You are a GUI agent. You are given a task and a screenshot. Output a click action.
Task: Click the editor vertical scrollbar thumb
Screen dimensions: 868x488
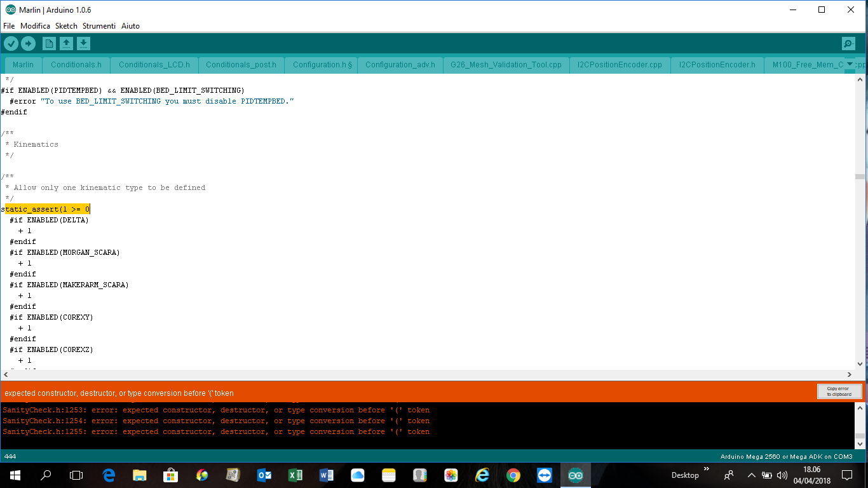[x=859, y=177]
